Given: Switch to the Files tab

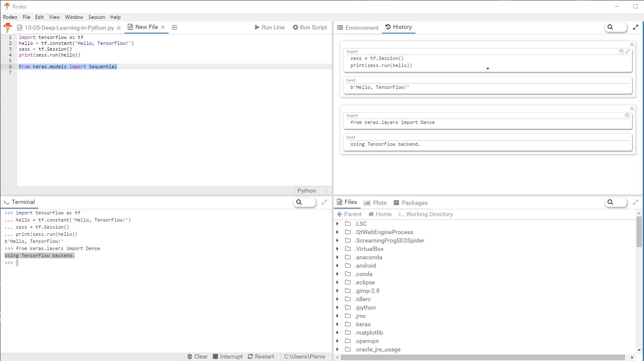Looking at the screenshot, I should 347,202.
